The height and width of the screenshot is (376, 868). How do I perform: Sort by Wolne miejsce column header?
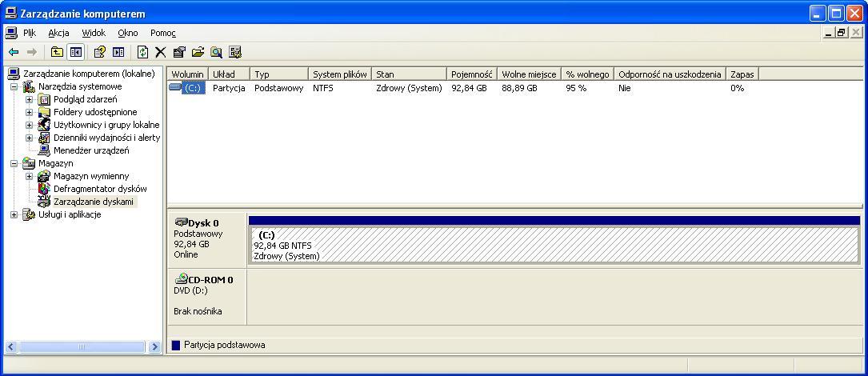530,74
